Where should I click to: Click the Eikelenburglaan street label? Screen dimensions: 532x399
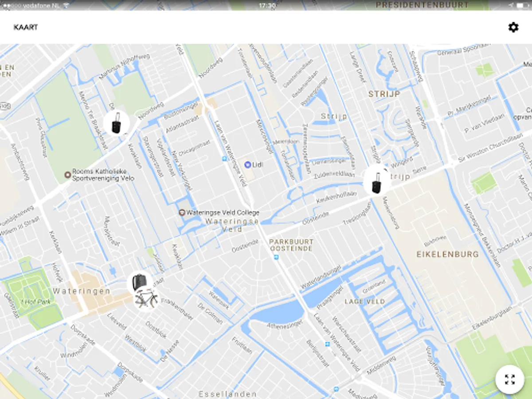tap(492, 317)
